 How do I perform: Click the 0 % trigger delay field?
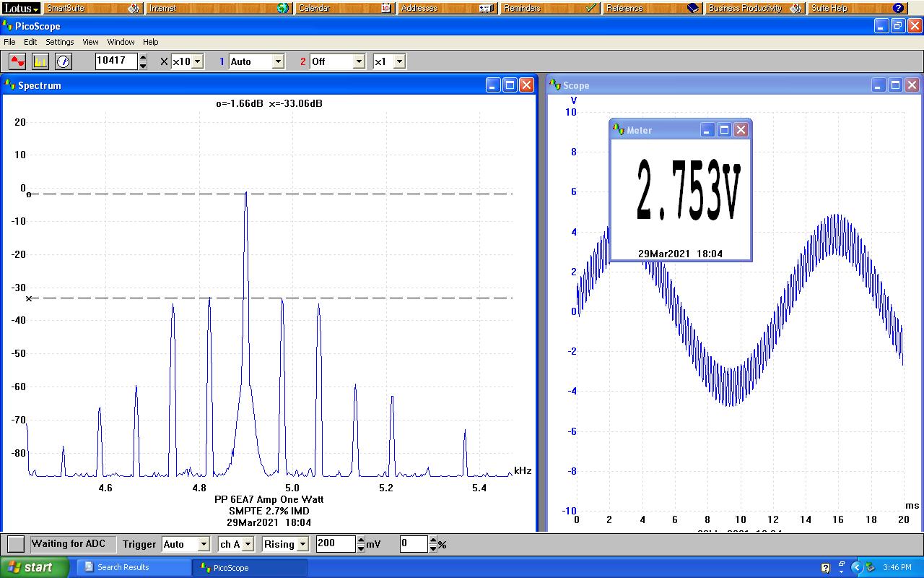click(414, 544)
